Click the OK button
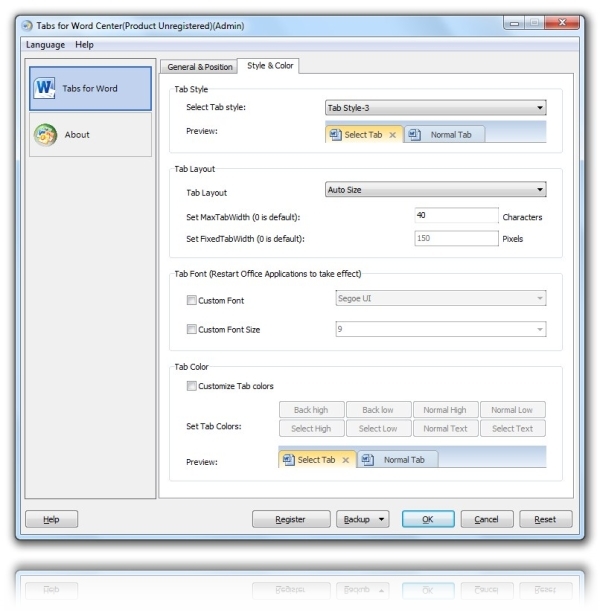Image resolution: width=600 pixels, height=611 pixels. (428, 519)
